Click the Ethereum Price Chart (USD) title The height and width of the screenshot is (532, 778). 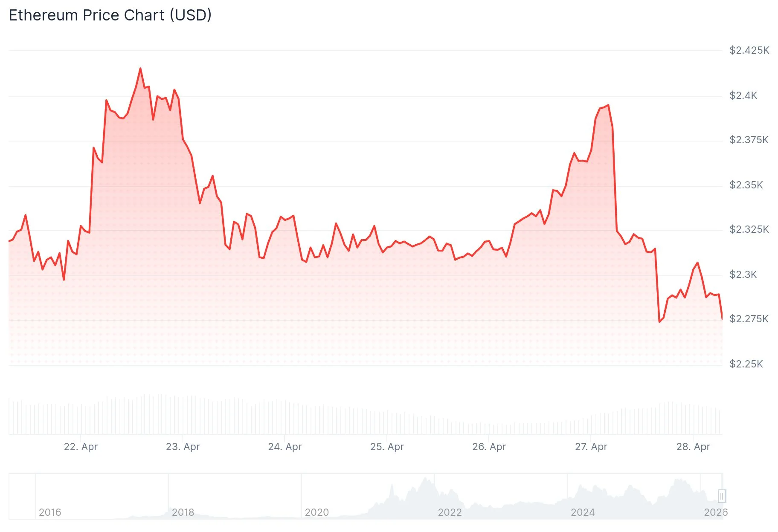(x=110, y=15)
